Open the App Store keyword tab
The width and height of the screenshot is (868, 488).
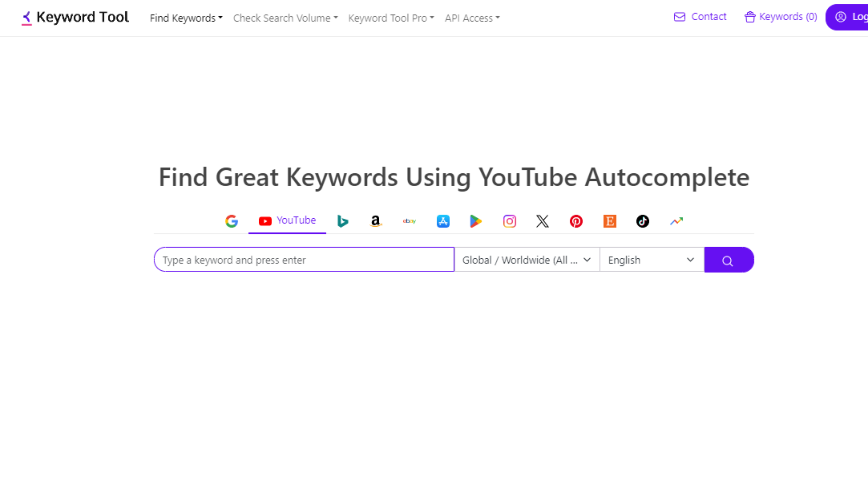(x=443, y=221)
